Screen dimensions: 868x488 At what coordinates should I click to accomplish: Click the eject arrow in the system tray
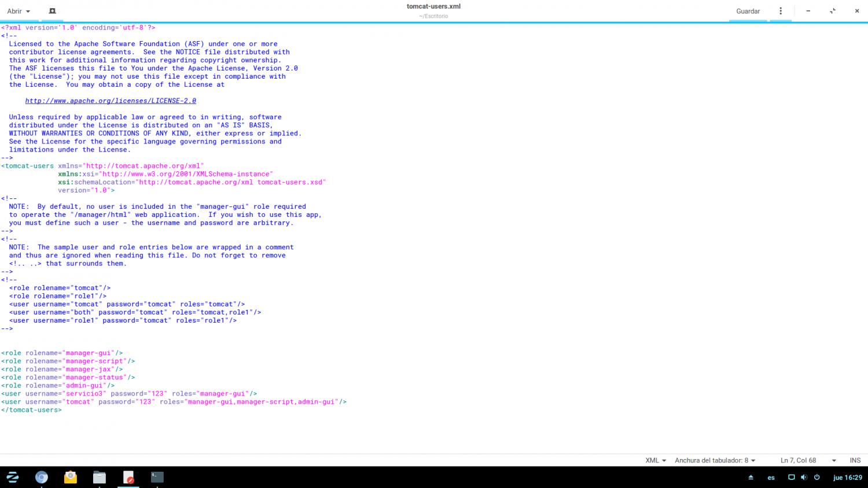[x=751, y=477]
